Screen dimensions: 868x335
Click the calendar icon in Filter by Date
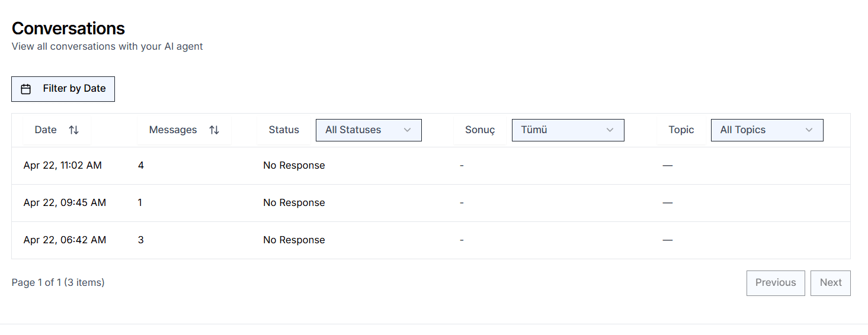pos(26,89)
